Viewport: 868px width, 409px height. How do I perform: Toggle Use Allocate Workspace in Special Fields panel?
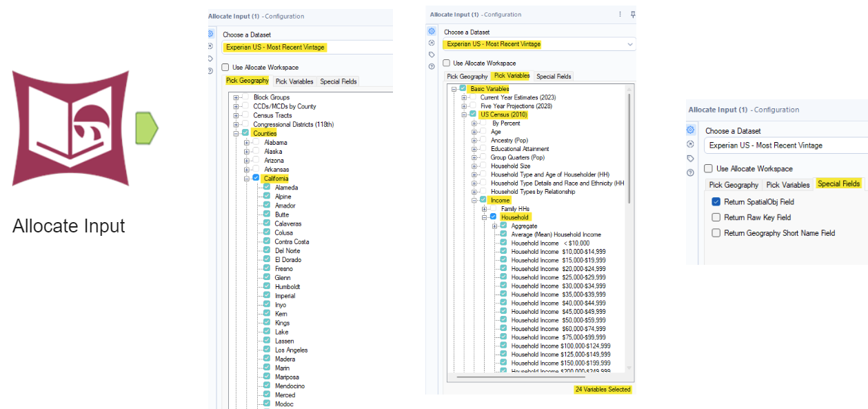[x=708, y=168]
